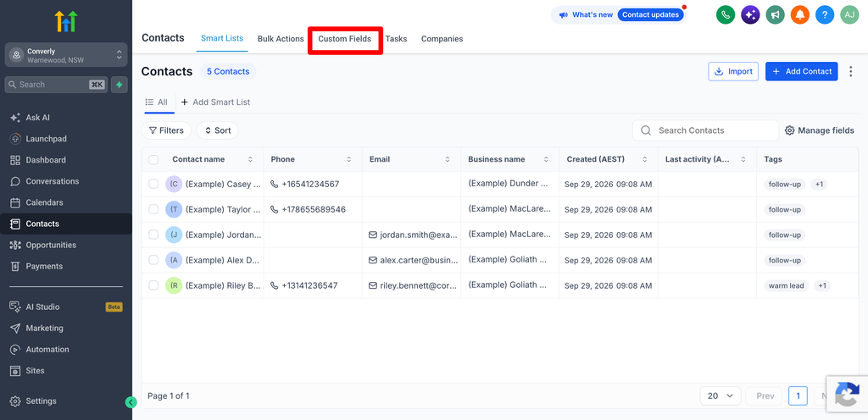The height and width of the screenshot is (420, 868).
Task: Sort by Phone column arrows
Action: coord(348,159)
